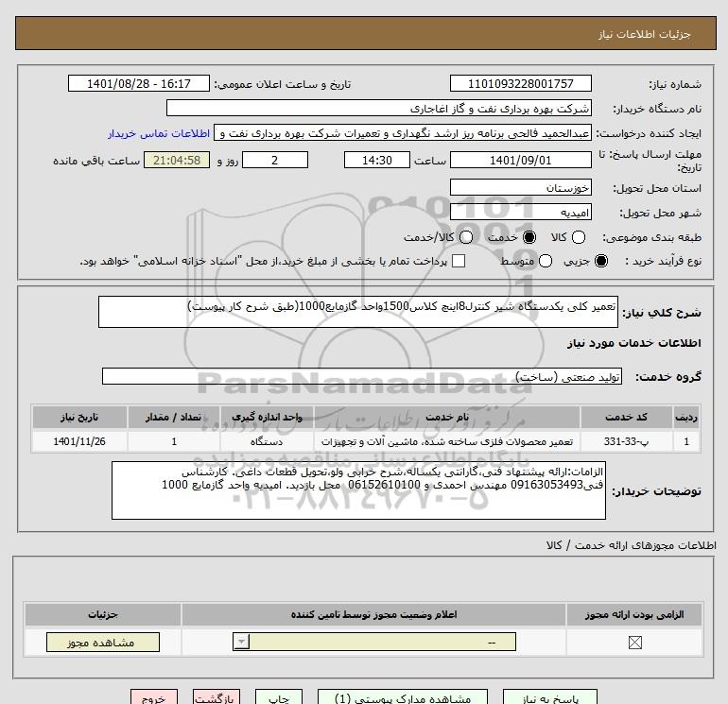Screen dimensions: 728x704
Task: Toggle the mandatory permit checkbox
Action: pyautogui.click(x=634, y=643)
